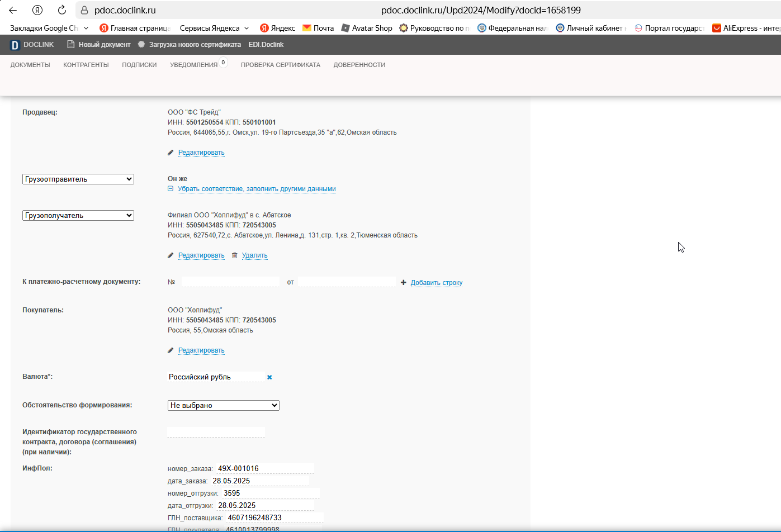The image size is (781, 532).
Task: Click pencil icon for Покупатель edit
Action: (171, 350)
